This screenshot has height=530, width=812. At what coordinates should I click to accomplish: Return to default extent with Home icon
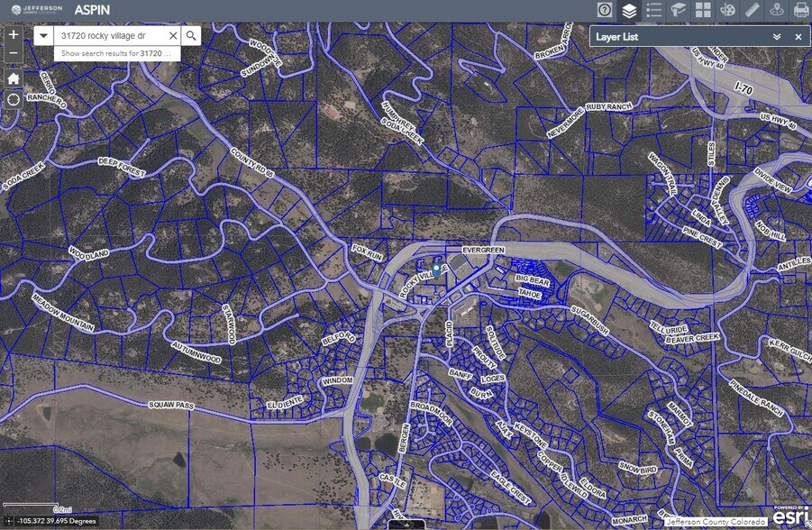14,78
